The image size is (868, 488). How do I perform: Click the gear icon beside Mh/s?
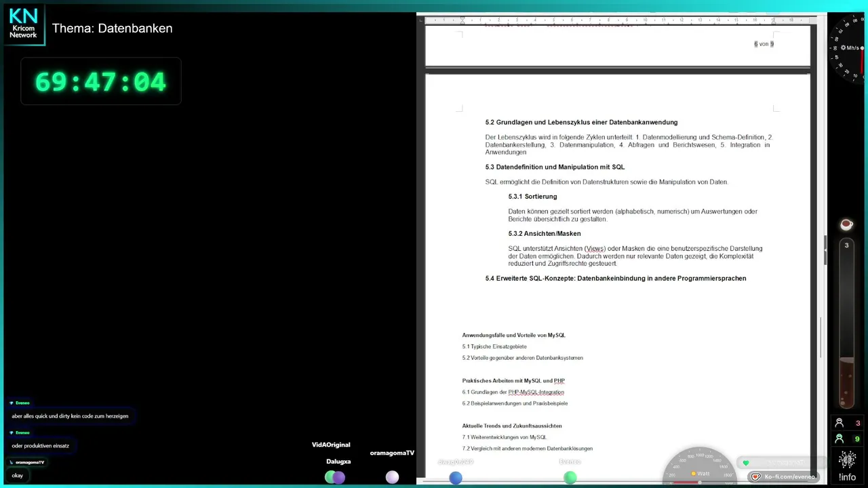[x=843, y=47]
